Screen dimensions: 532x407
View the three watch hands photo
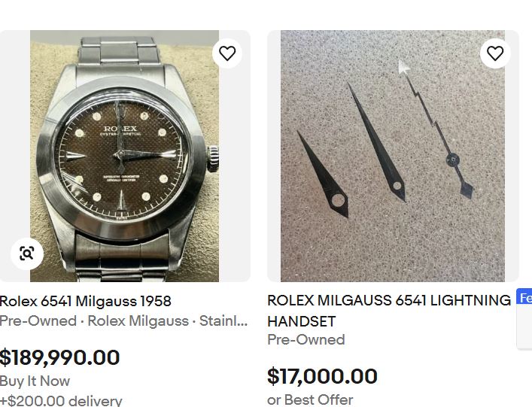click(x=393, y=156)
